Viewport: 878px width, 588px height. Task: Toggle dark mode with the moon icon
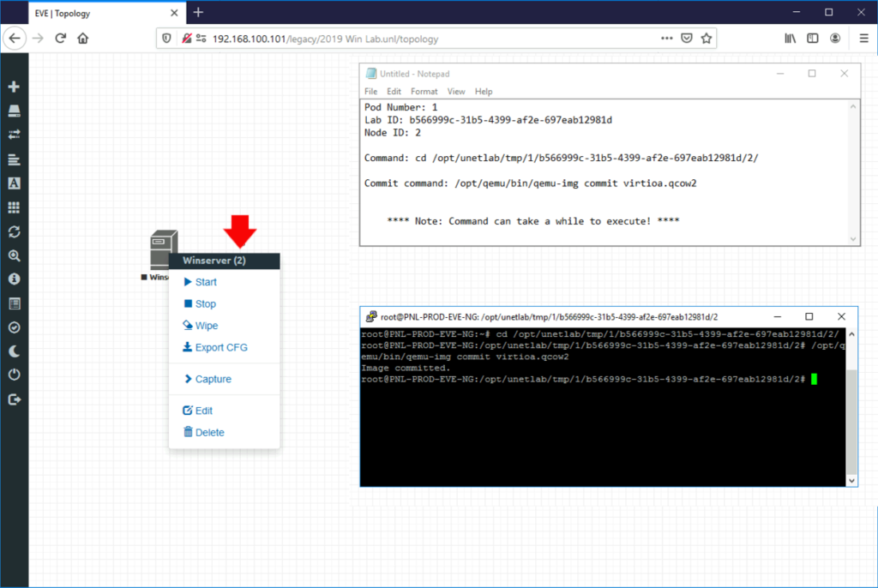tap(14, 349)
